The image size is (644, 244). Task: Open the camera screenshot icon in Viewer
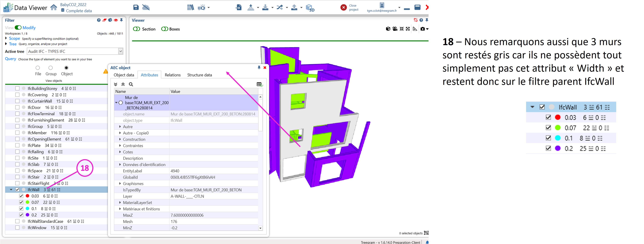coord(423,29)
